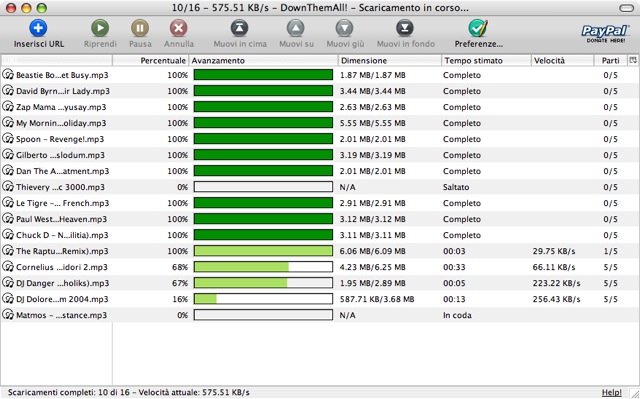
Task: Click file icon of Zap Mama ...yusay.mp3
Action: tap(8, 106)
